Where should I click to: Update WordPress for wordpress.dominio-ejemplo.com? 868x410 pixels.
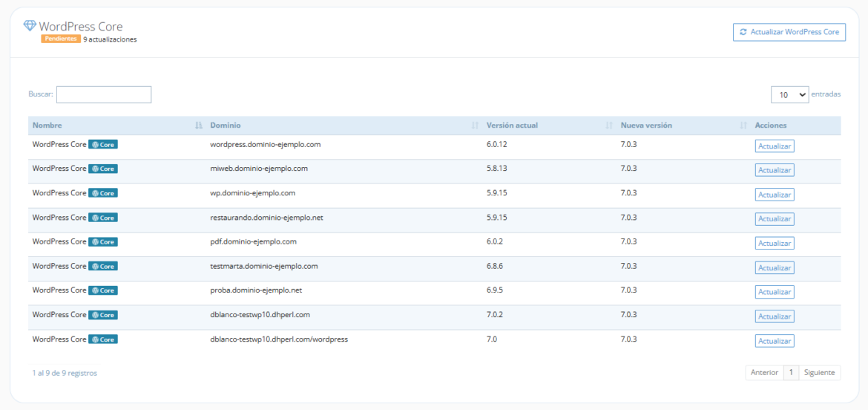pyautogui.click(x=775, y=146)
